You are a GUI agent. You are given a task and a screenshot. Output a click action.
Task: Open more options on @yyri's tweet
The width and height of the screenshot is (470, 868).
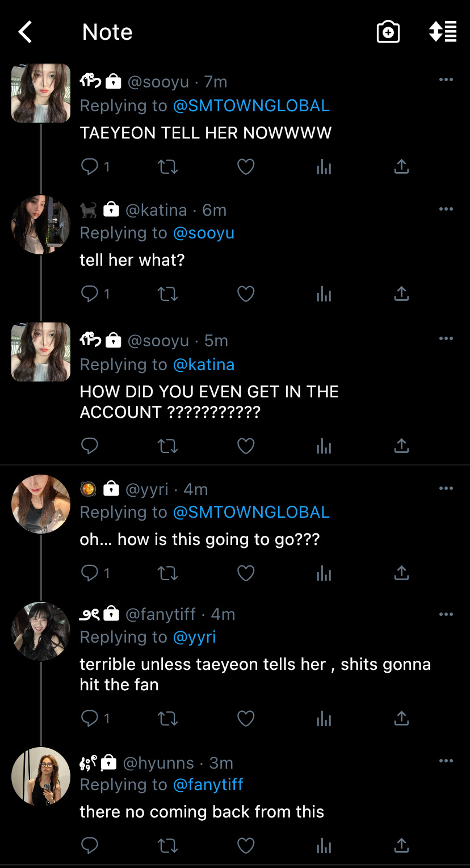(x=446, y=488)
